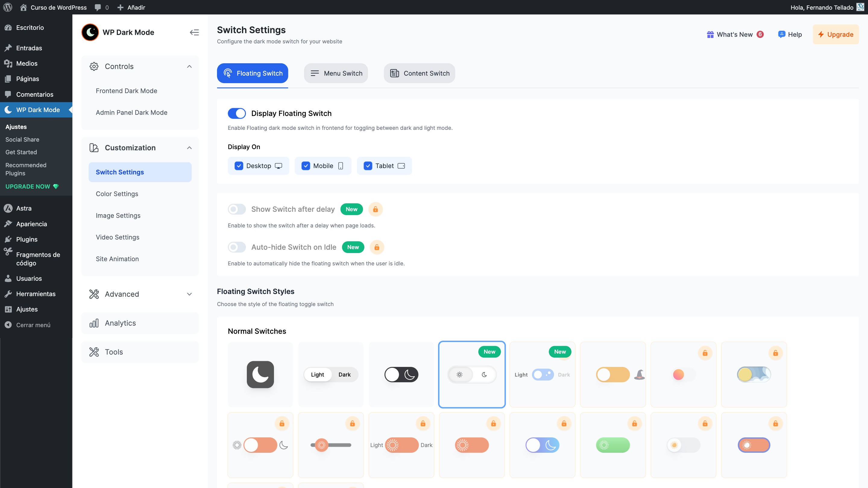Switch to the Menu Switch tab
The width and height of the screenshot is (868, 488).
point(336,73)
